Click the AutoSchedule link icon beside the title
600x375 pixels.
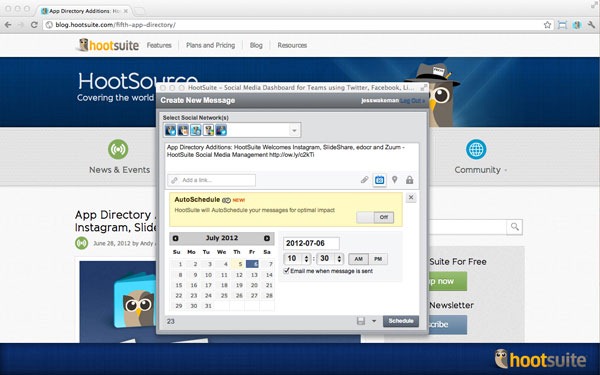tap(226, 200)
